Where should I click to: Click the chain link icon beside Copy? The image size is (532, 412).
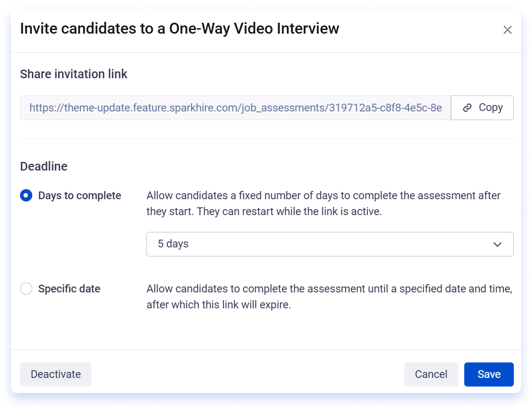[467, 108]
